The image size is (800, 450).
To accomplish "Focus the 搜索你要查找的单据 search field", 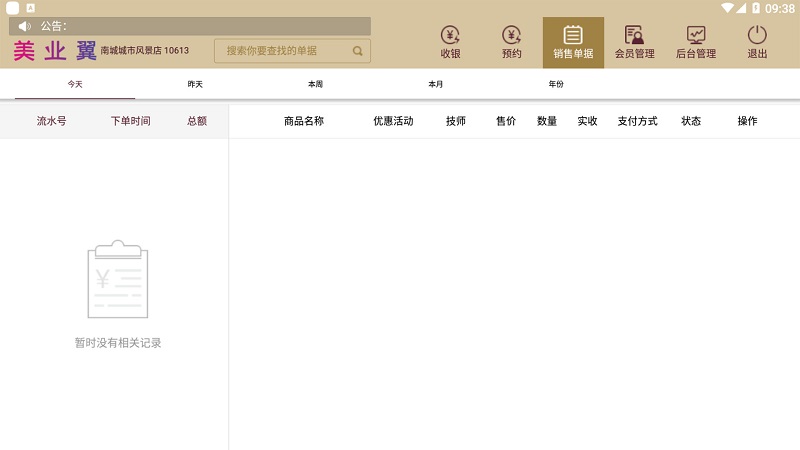I will [292, 51].
